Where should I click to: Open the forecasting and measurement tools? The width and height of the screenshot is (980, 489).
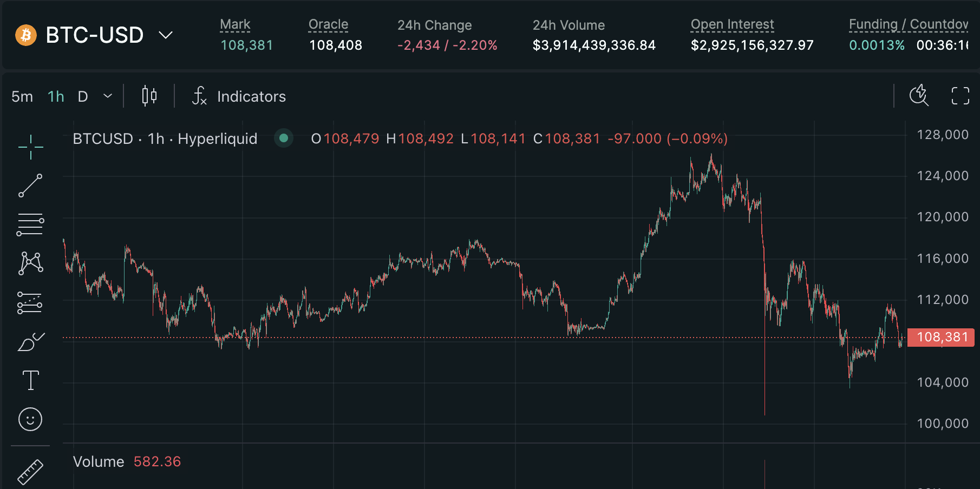pyautogui.click(x=30, y=303)
